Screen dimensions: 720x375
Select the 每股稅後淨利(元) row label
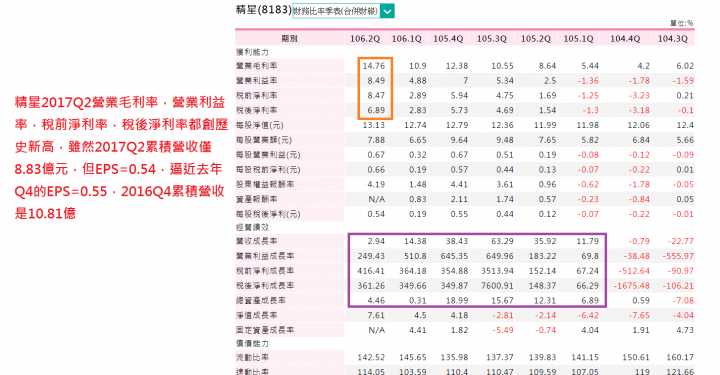pyautogui.click(x=268, y=214)
